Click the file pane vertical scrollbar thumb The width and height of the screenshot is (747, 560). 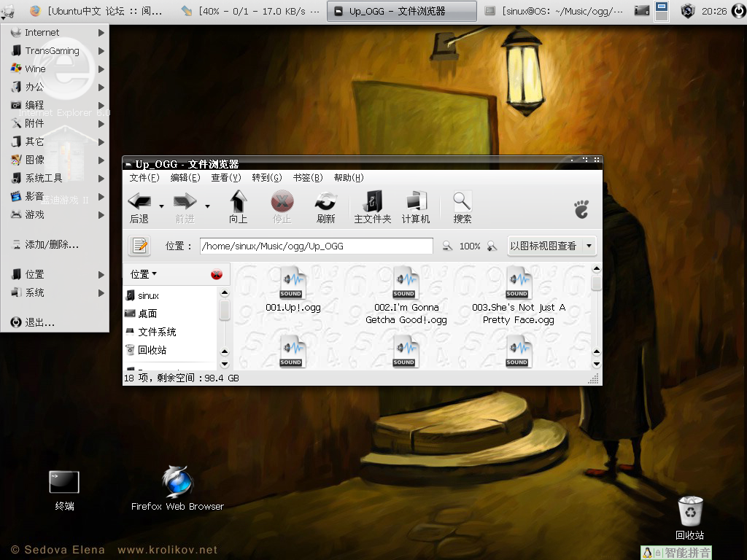click(x=596, y=284)
